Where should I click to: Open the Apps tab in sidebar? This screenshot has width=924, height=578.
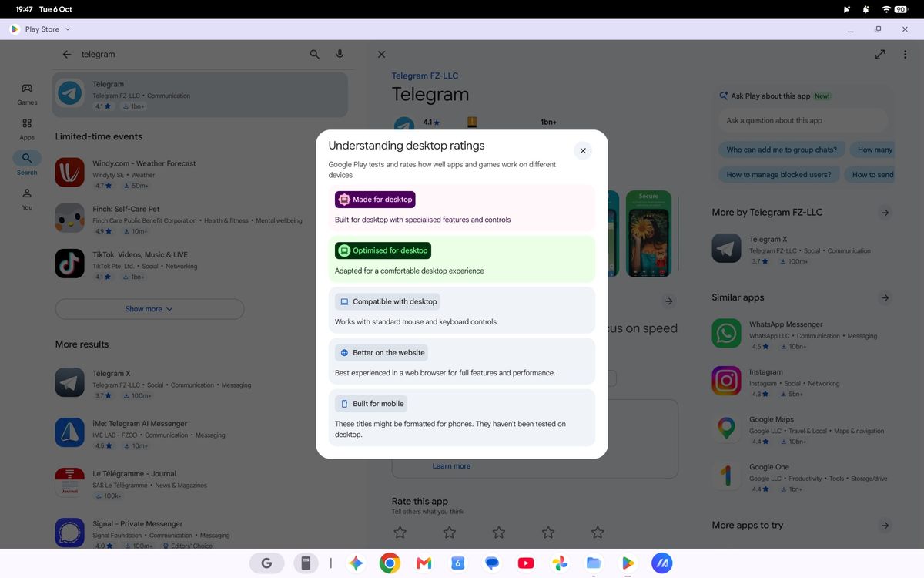(x=27, y=129)
